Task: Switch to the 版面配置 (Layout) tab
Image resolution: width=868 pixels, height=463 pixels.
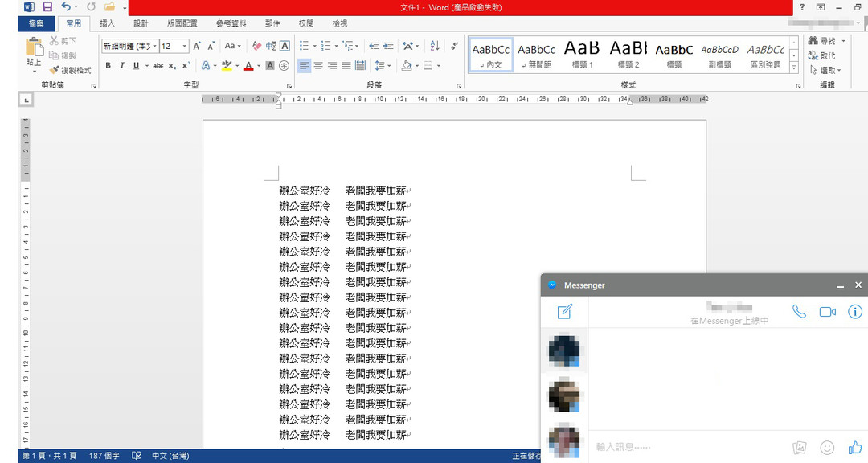Action: tap(182, 23)
